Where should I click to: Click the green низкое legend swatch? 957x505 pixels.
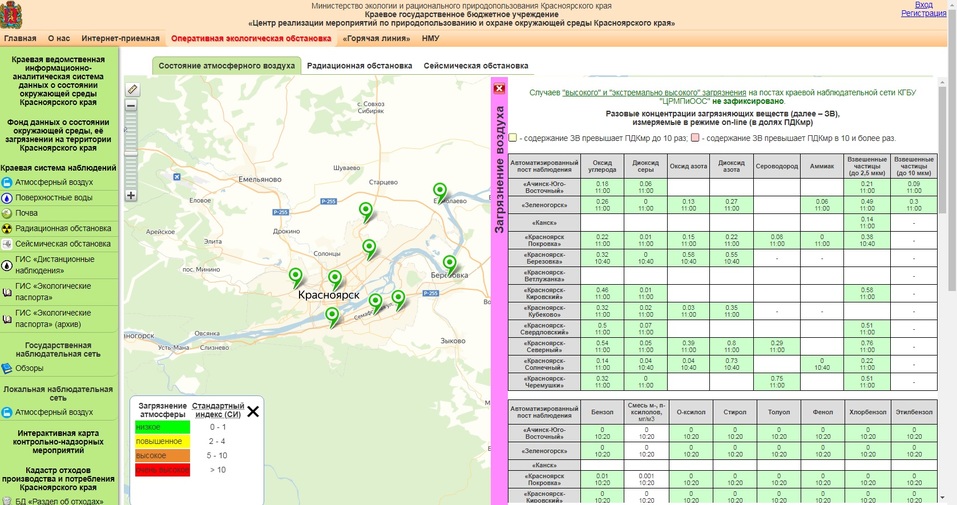(x=160, y=425)
